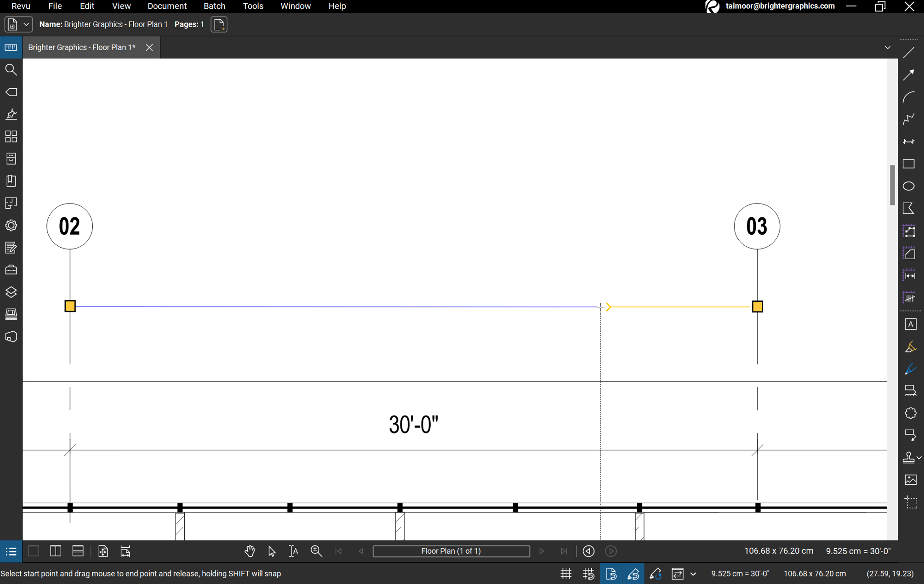Click the Floor Plan page field
This screenshot has width=924, height=584.
(451, 551)
